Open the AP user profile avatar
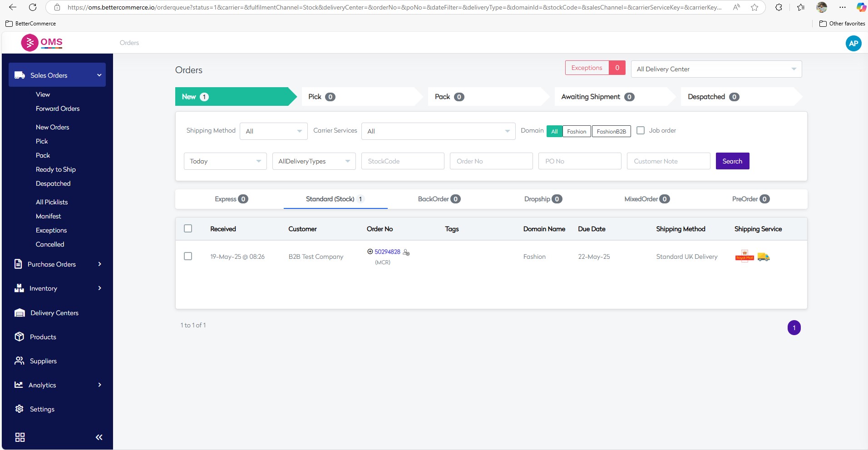868x450 pixels. [853, 43]
